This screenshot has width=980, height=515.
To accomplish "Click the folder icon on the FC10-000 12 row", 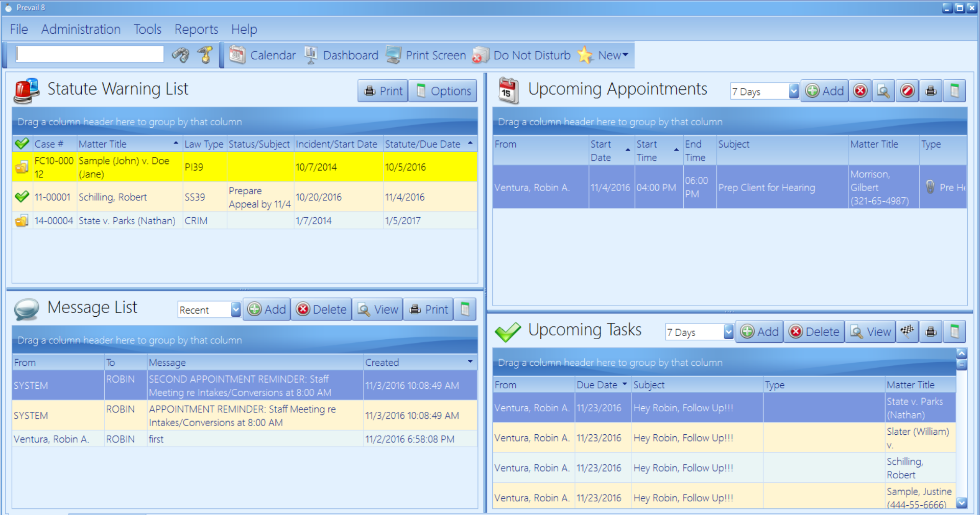I will click(21, 167).
